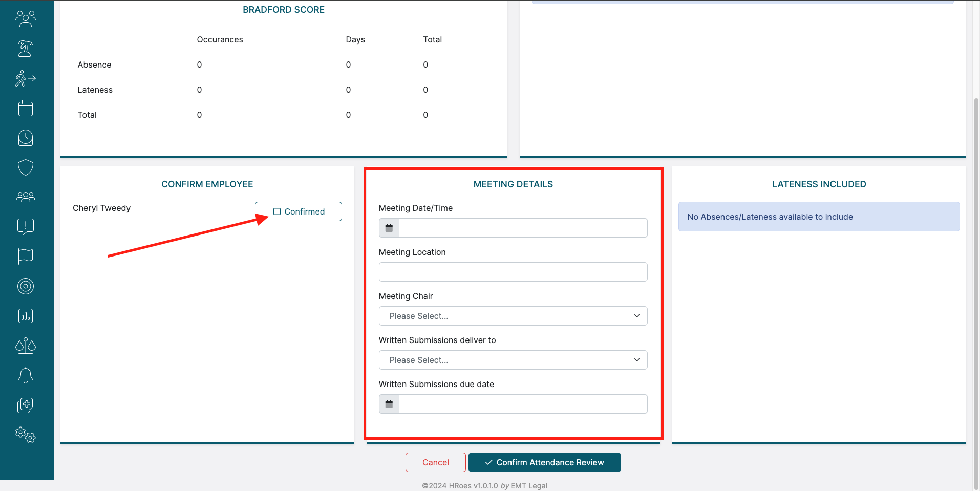
Task: Click the bar chart reports icon
Action: pos(25,316)
